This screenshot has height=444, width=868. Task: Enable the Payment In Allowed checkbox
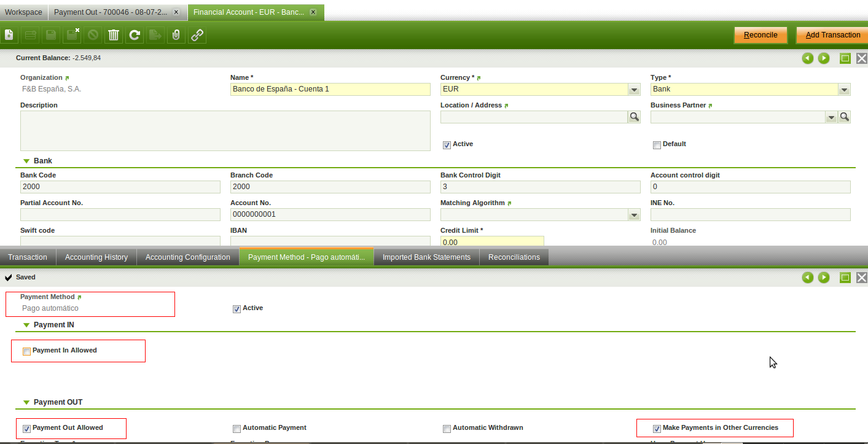coord(26,351)
